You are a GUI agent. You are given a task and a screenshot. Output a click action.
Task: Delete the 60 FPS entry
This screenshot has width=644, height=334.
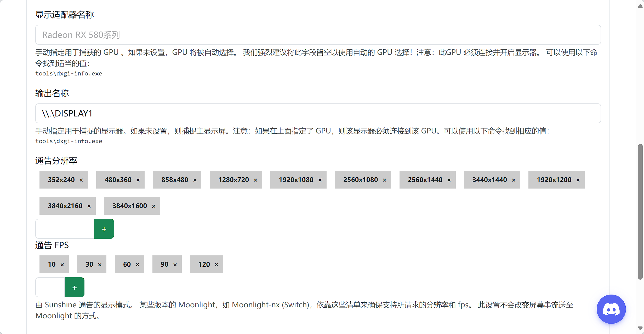pyautogui.click(x=138, y=265)
